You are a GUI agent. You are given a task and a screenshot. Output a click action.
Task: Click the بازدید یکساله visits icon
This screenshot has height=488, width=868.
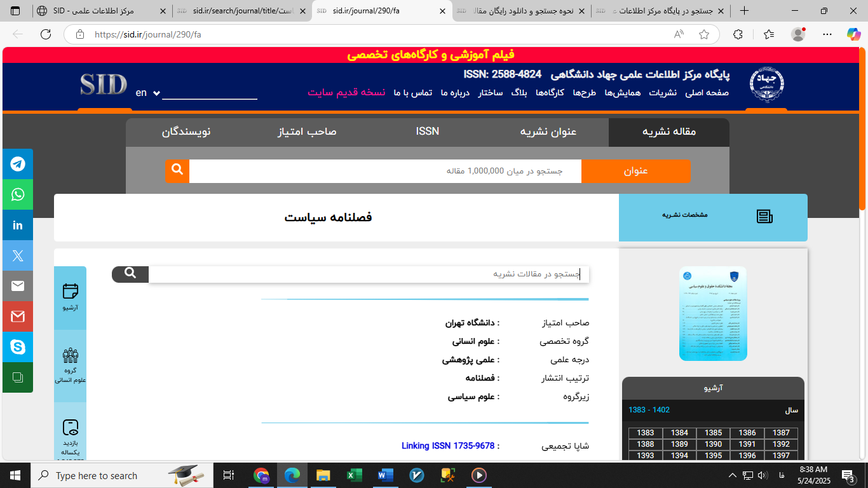click(70, 427)
